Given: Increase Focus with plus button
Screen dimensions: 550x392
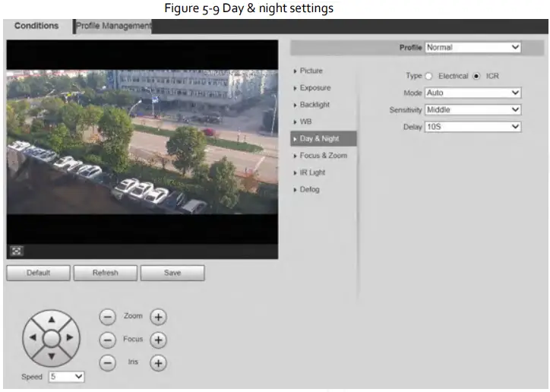Looking at the screenshot, I should point(158,340).
